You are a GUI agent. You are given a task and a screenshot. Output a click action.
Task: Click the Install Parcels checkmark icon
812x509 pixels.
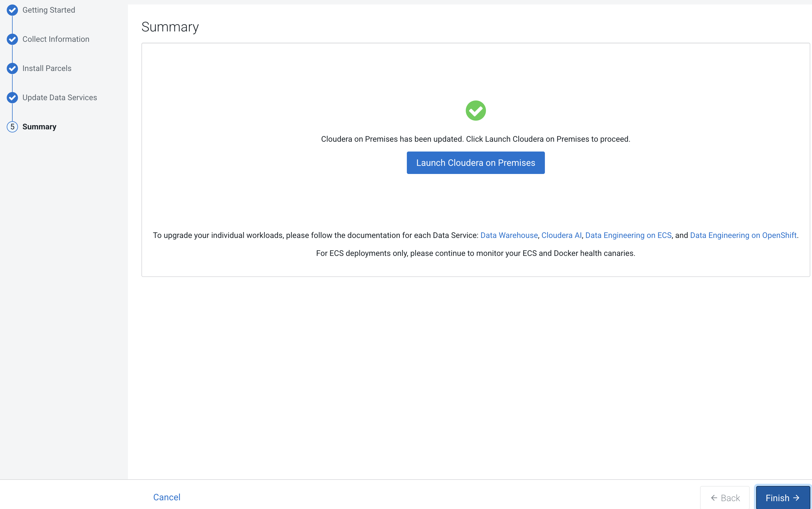(12, 68)
